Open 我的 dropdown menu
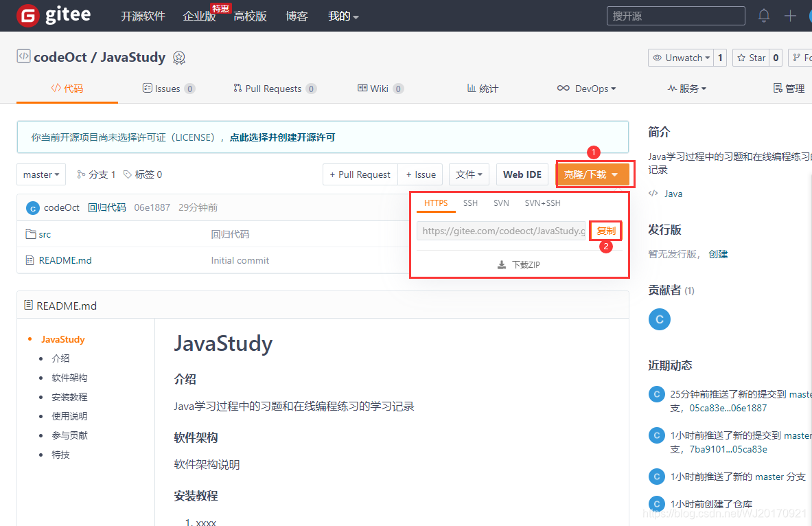This screenshot has height=526, width=812. (x=343, y=16)
